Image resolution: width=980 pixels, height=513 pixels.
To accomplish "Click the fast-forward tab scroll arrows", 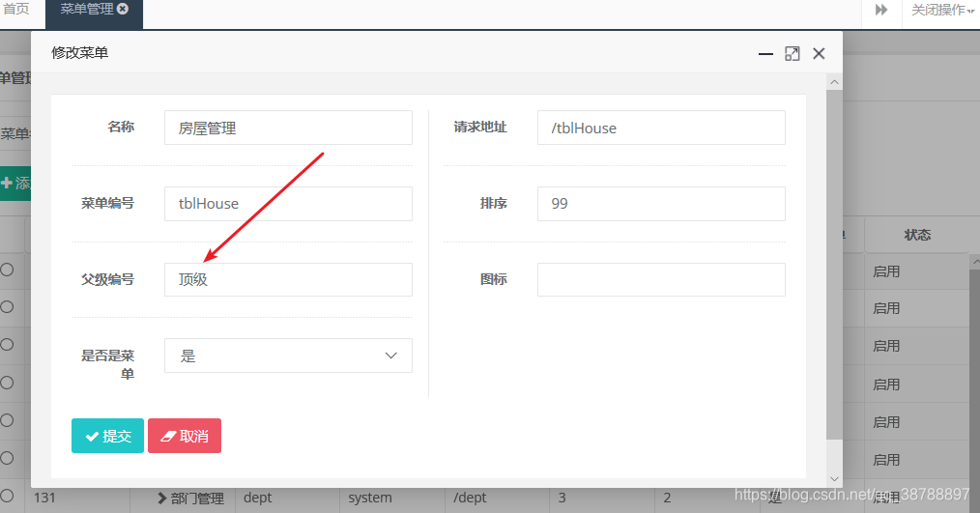I will coord(881,10).
